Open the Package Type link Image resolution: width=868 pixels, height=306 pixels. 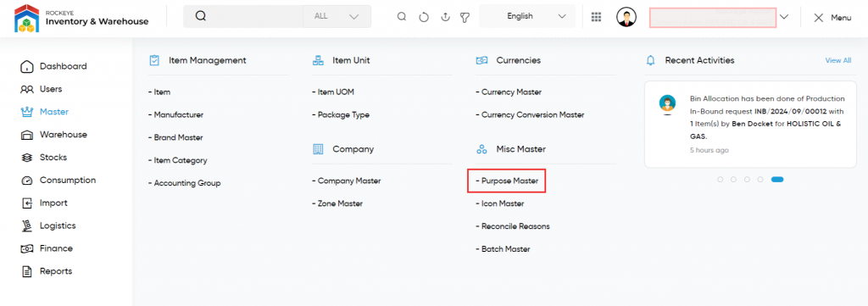(341, 115)
